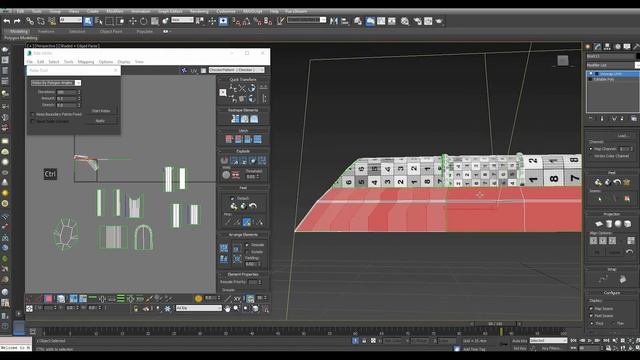Click the polygon sub-object red mode icon

coord(48,298)
